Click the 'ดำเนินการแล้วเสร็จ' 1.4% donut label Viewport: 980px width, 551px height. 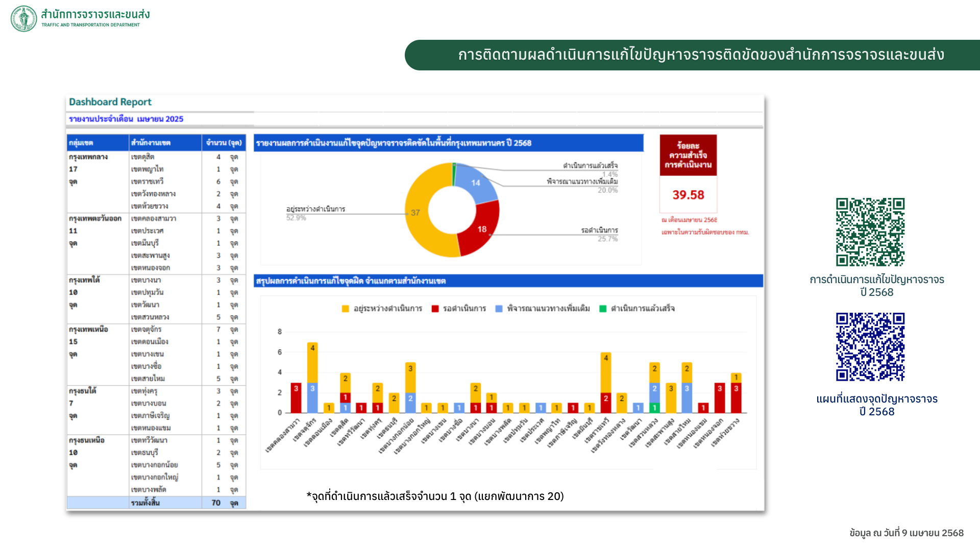click(x=590, y=170)
